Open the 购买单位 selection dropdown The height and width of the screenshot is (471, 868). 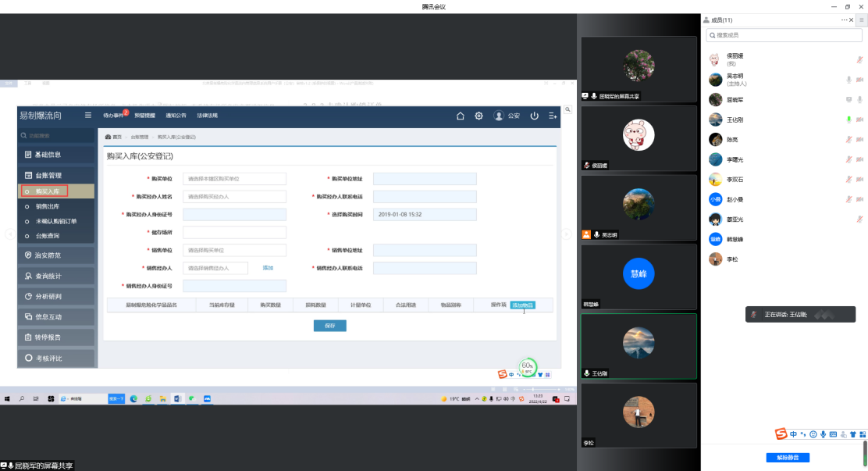point(234,179)
